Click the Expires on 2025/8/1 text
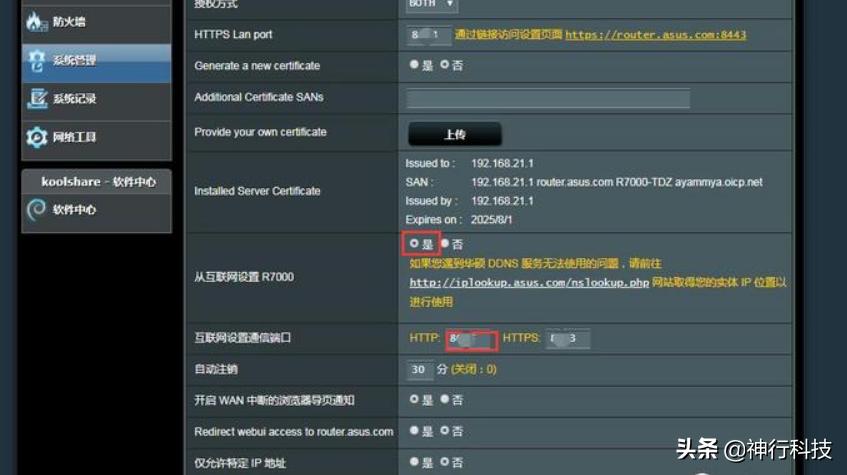 459,220
